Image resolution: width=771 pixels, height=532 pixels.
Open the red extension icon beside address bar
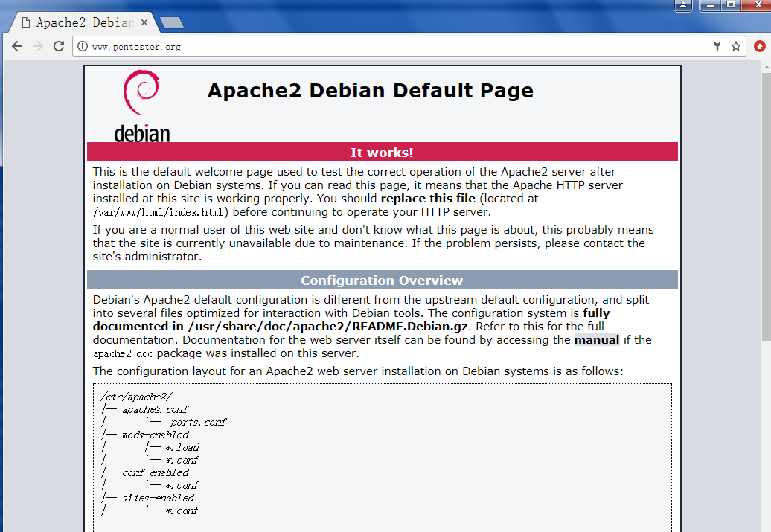760,46
